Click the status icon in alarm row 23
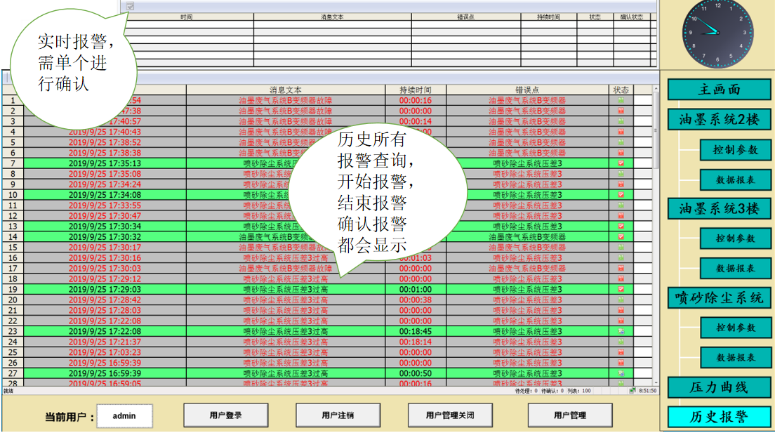The height and width of the screenshot is (435, 777). coord(620,331)
